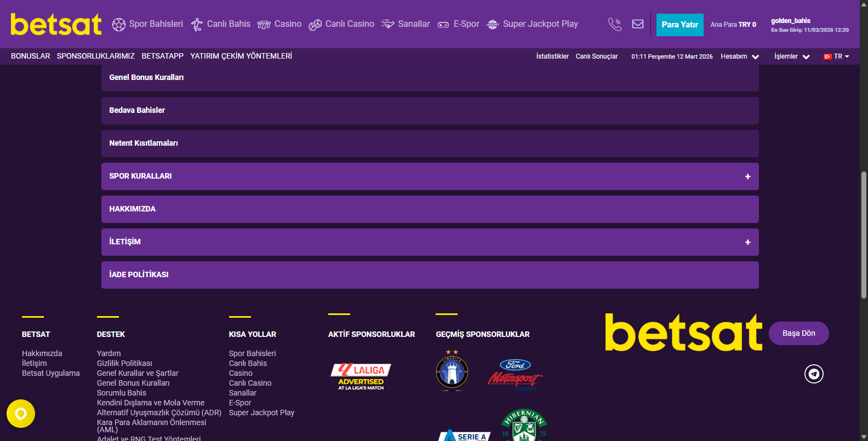
Task: Open the envelope messages icon
Action: 638,24
